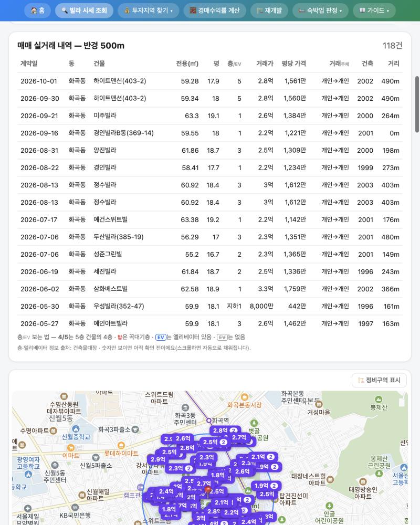Select the 신월중학교 school icon

(x=76, y=429)
